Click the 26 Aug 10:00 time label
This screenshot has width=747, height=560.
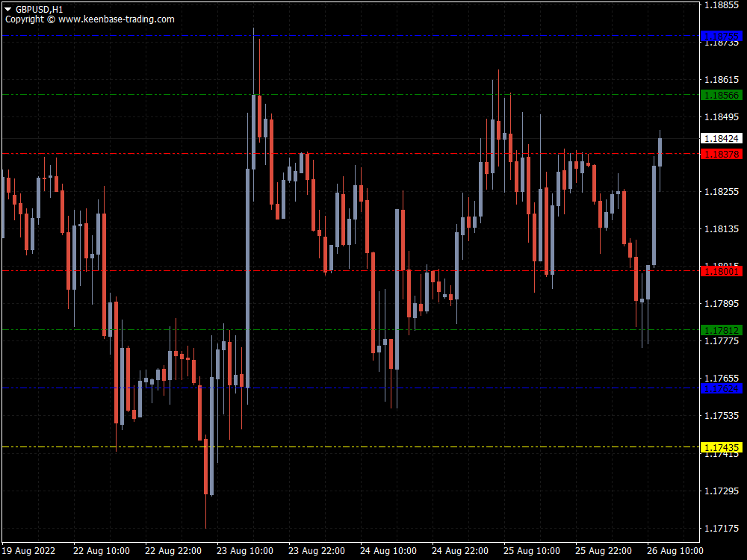click(x=675, y=551)
